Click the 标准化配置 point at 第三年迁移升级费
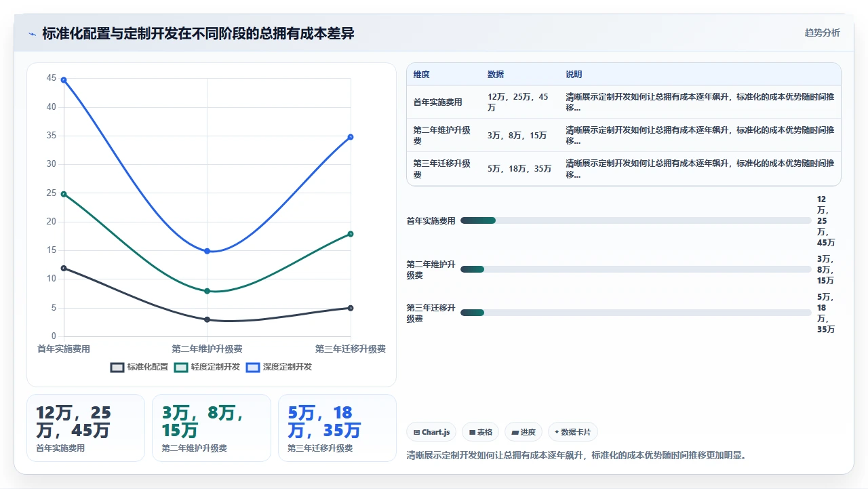This screenshot has height=489, width=868. pyautogui.click(x=351, y=308)
